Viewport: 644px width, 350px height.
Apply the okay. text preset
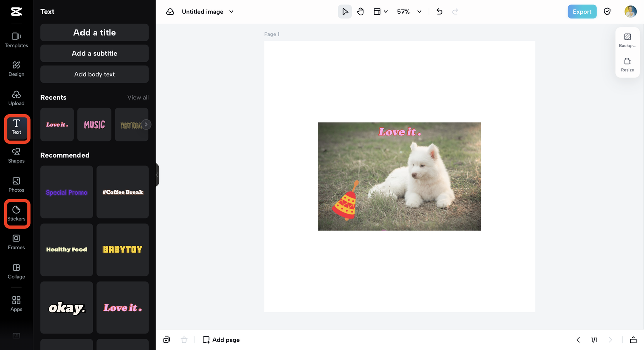tap(66, 308)
